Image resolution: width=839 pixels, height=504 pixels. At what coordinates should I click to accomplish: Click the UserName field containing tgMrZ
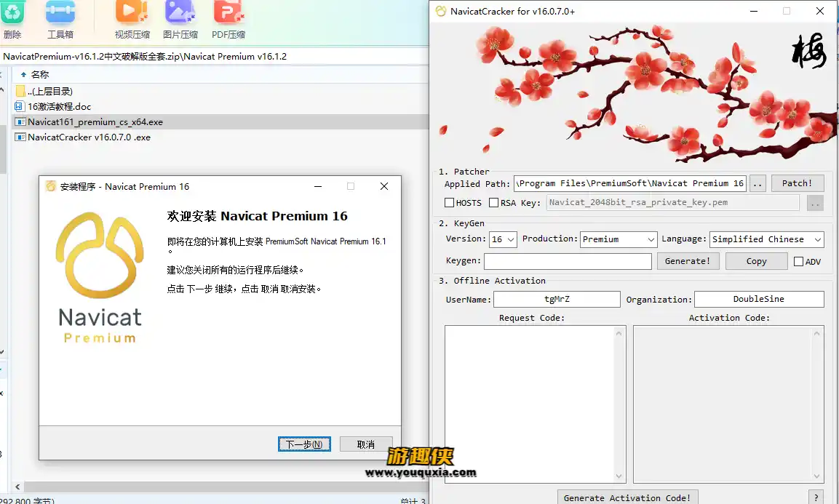click(x=557, y=299)
